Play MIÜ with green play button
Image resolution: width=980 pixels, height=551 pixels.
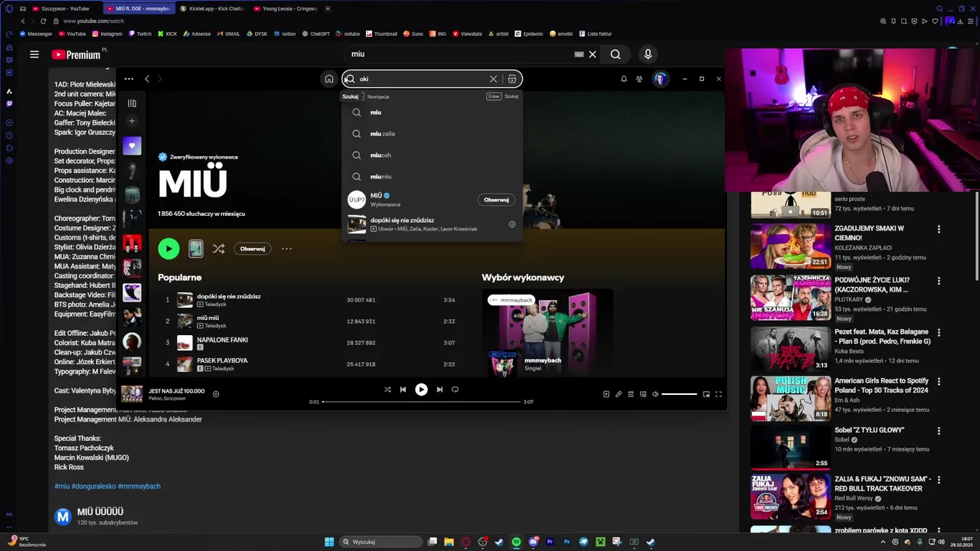[x=168, y=249]
